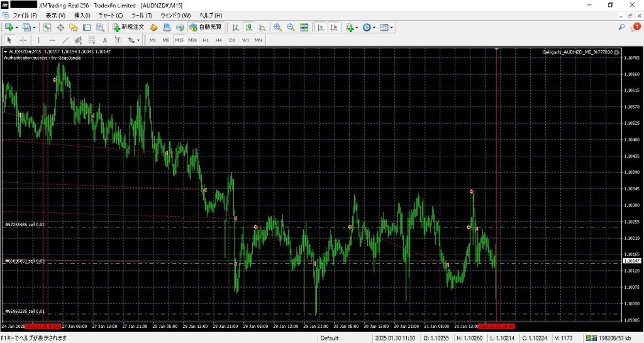Switch chart to candlestick display mode
The image size is (644, 343).
click(x=248, y=27)
